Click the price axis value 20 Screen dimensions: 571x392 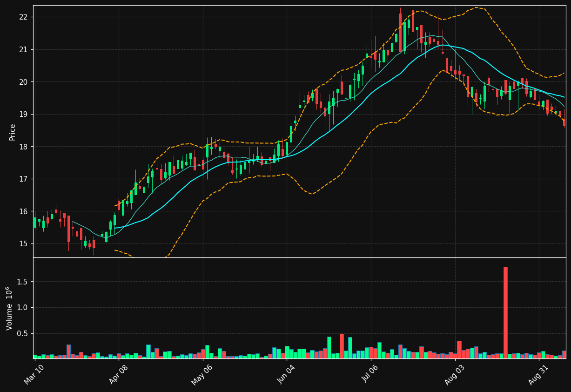coord(24,82)
